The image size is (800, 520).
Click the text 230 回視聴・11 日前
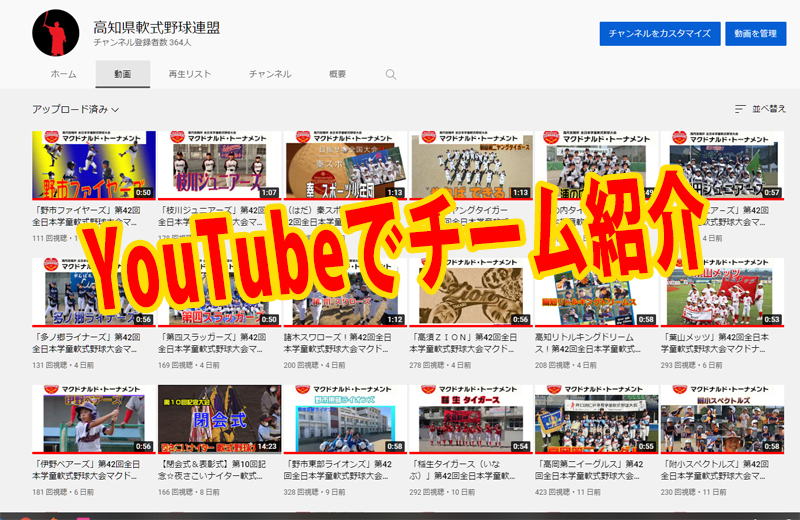coord(693,492)
